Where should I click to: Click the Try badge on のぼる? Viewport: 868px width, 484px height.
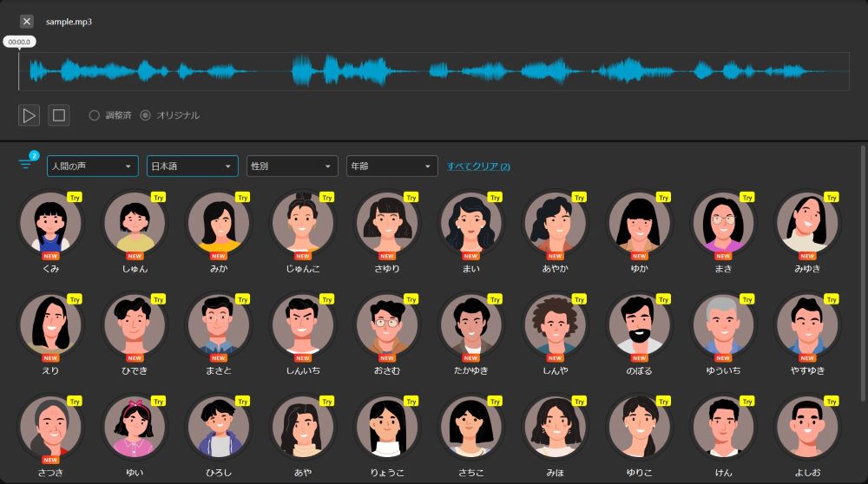tap(664, 299)
